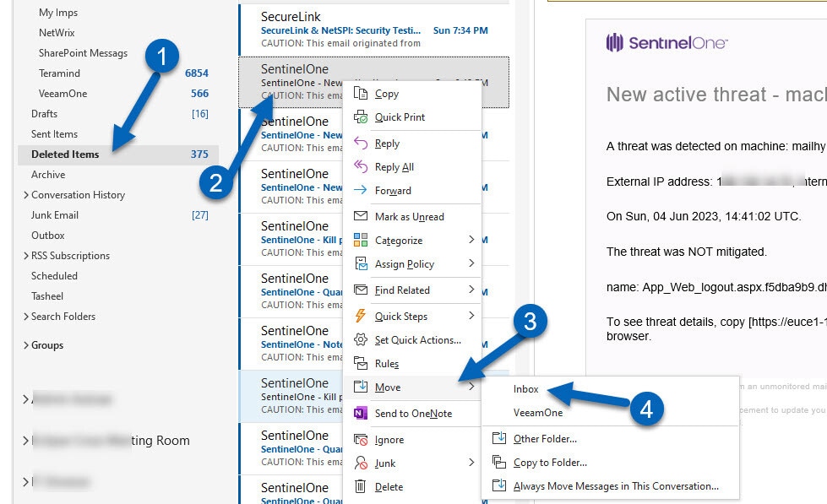This screenshot has height=504, width=827.
Task: Expand the Search Folders tree node
Action: coord(25,317)
